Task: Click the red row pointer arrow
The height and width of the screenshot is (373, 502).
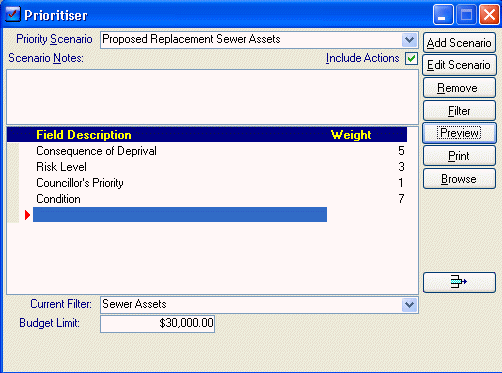Action: [x=27, y=215]
